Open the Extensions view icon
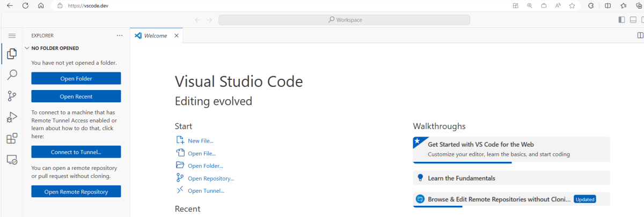Screen dimensions: 644x217 tap(11, 138)
